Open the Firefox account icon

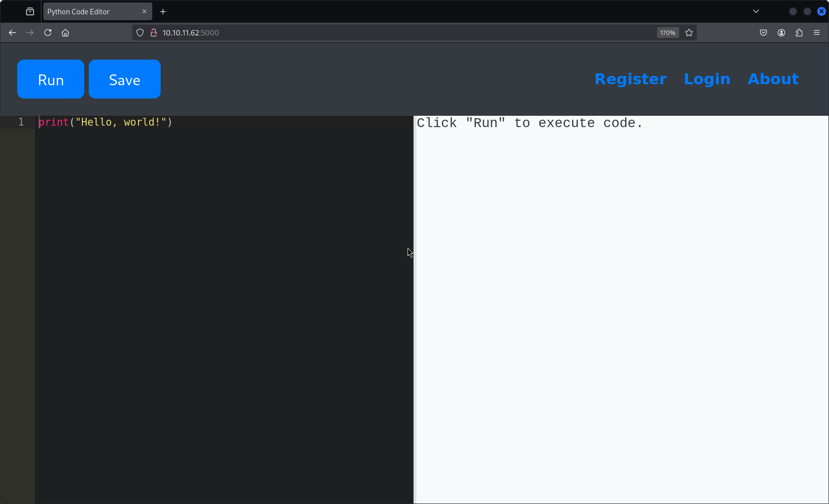tap(781, 33)
